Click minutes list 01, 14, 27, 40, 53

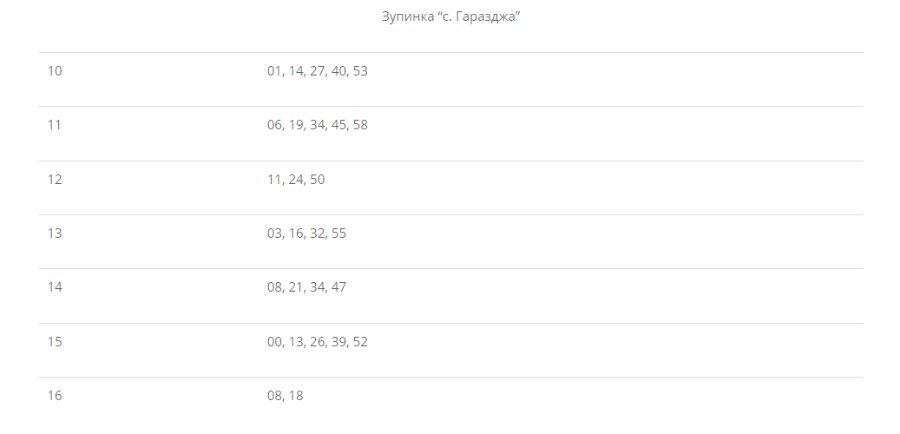click(317, 71)
